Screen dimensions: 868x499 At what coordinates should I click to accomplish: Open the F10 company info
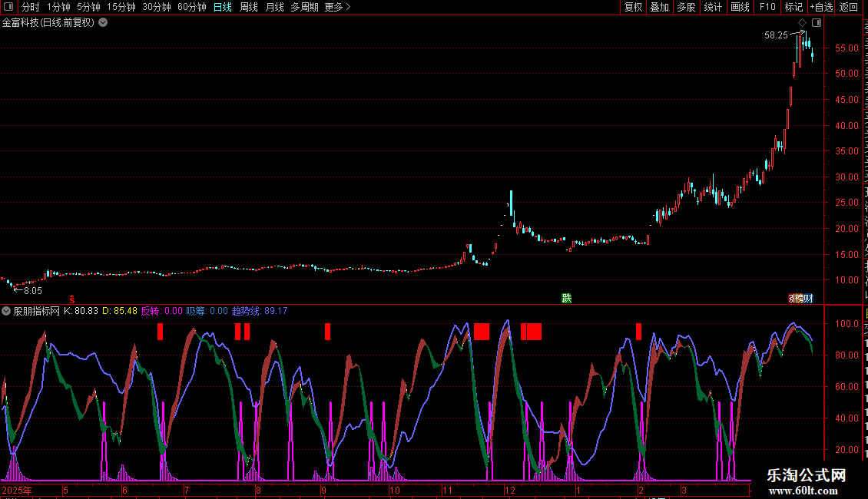click(x=767, y=7)
